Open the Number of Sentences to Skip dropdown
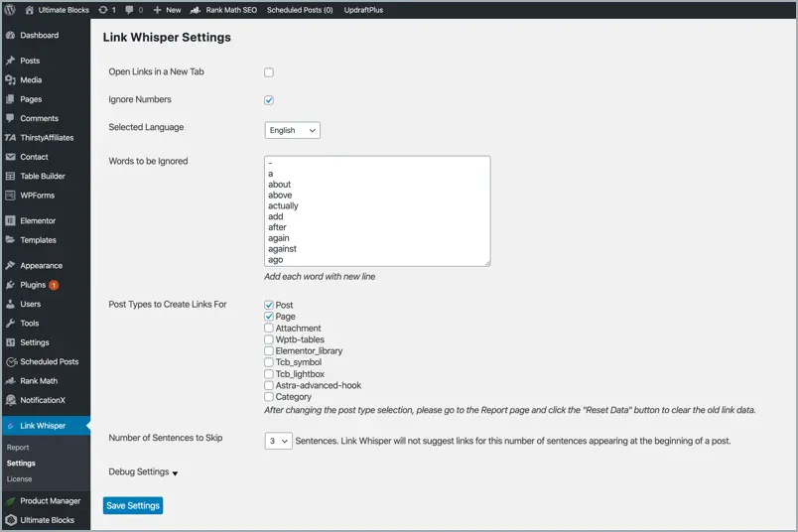 pyautogui.click(x=278, y=441)
